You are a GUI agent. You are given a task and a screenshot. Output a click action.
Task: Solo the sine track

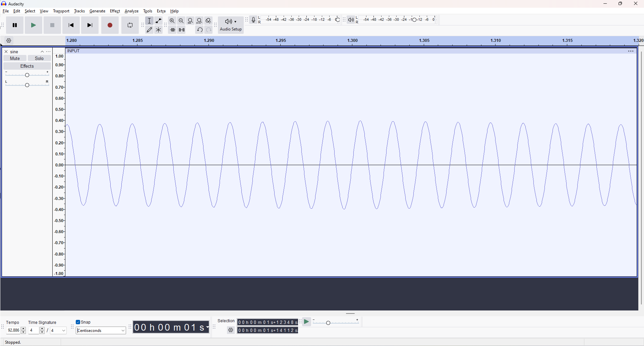(39, 58)
